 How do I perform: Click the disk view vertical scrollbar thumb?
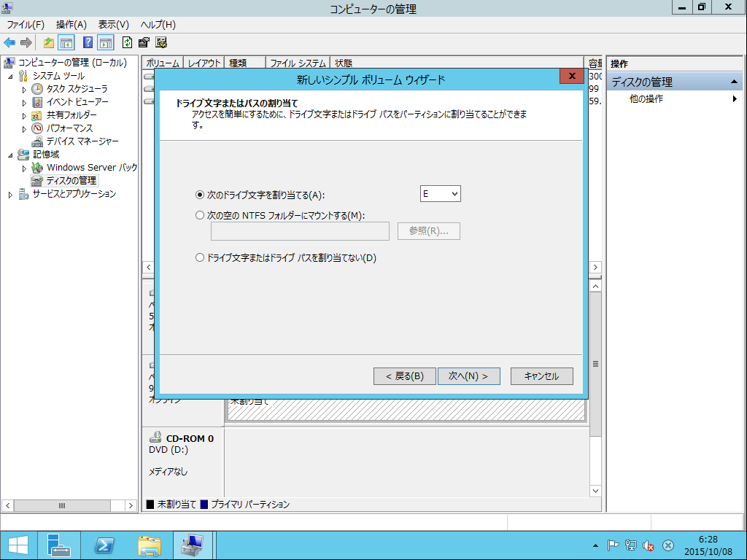point(595,364)
